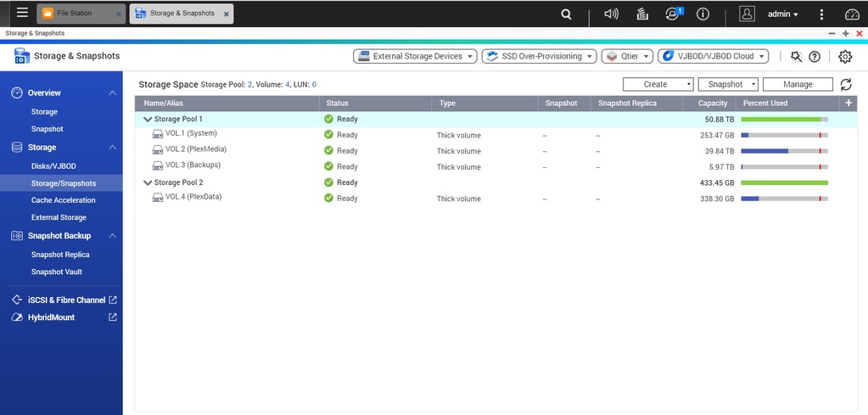Sort by Percent Used column header
868x415 pixels.
coord(787,103)
